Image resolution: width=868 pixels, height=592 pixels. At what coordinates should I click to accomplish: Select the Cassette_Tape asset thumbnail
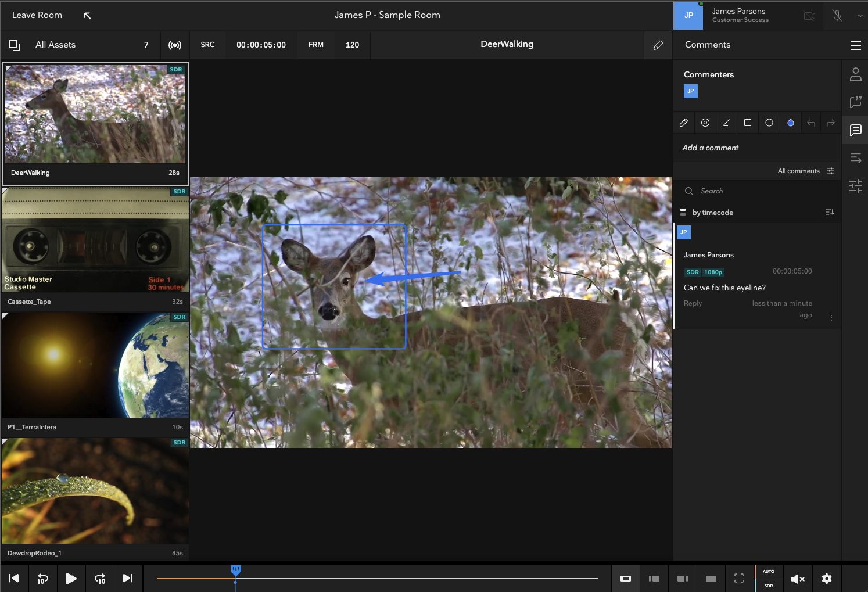(95, 241)
